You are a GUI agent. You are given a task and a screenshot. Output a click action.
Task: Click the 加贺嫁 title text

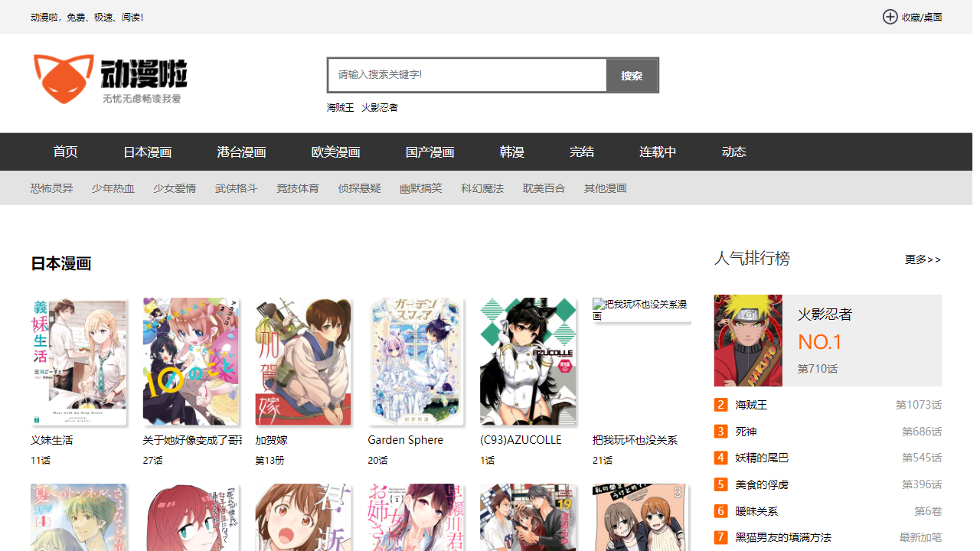click(x=271, y=440)
